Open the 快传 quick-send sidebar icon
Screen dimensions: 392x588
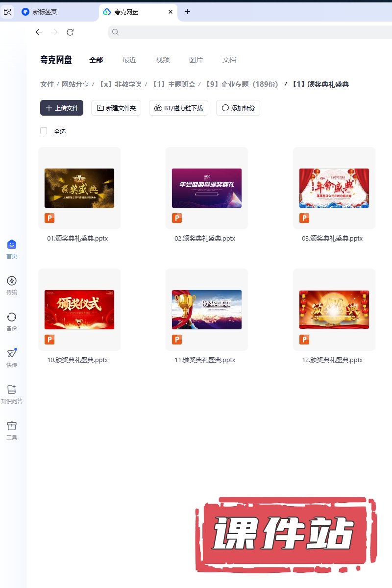click(12, 354)
